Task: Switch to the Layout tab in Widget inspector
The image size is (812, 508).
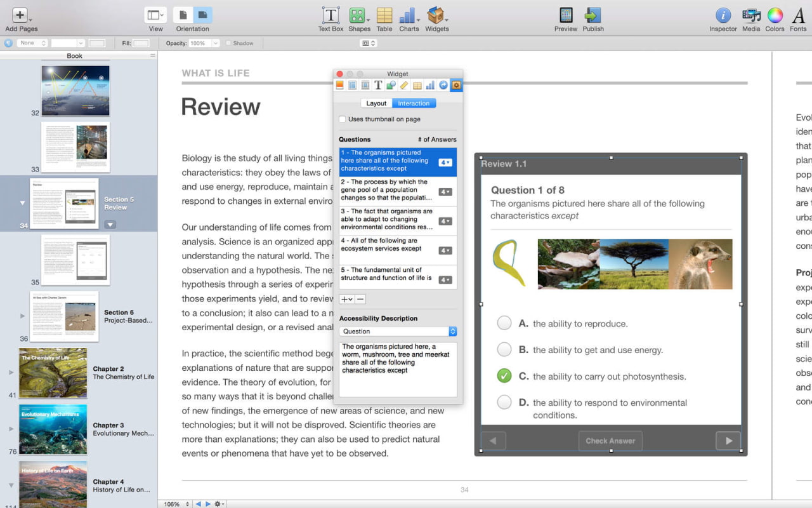Action: tap(376, 103)
